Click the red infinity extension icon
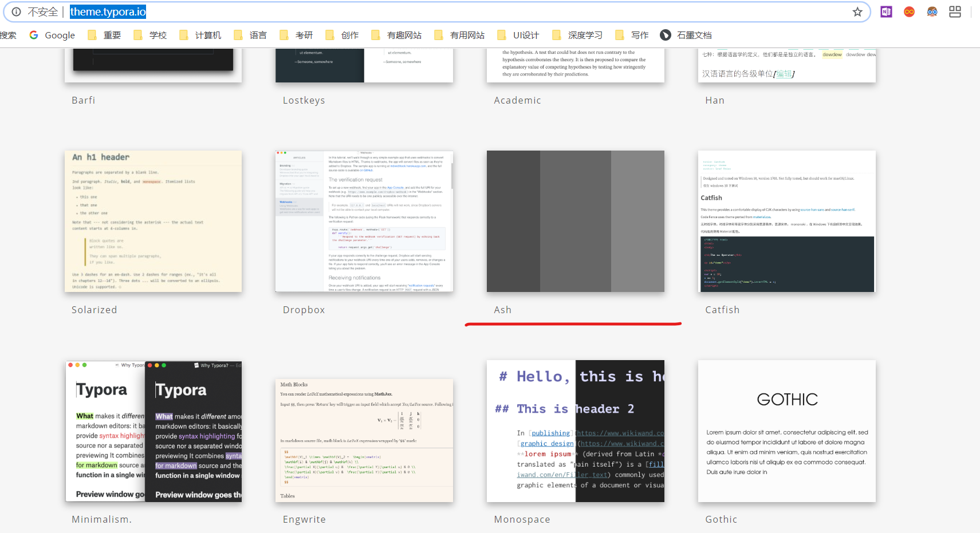The image size is (980, 533). coord(908,11)
